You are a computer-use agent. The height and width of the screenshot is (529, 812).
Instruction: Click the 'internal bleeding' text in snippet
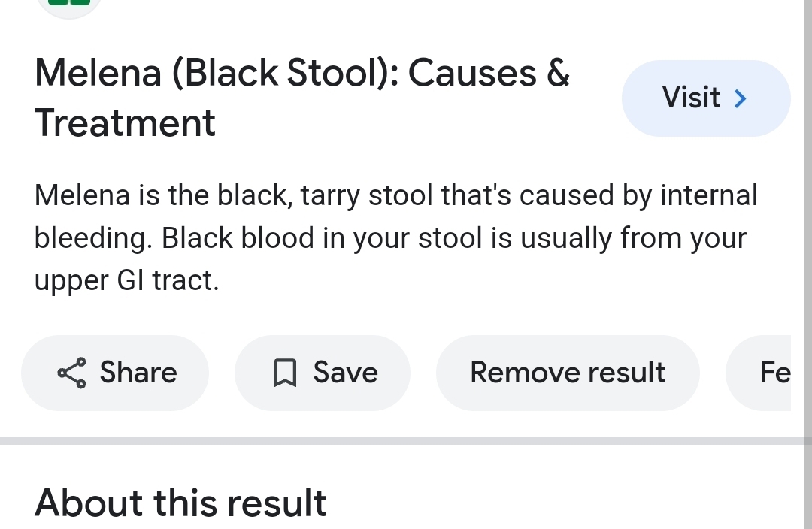point(707,195)
